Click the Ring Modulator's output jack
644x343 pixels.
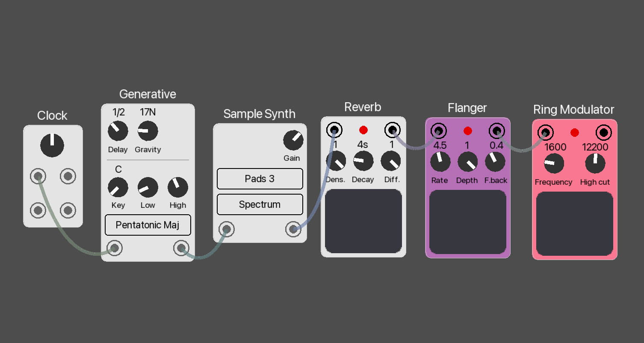(603, 133)
